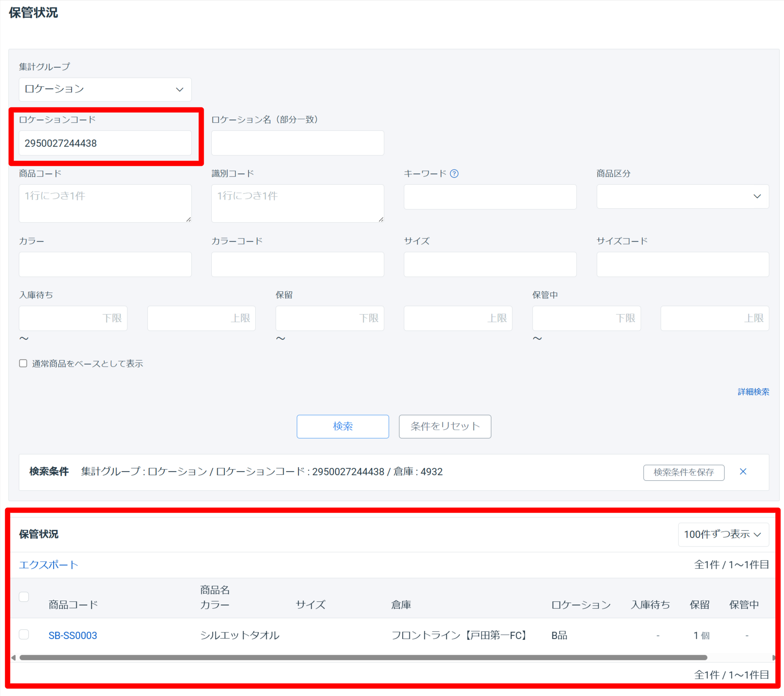This screenshot has height=696, width=784.
Task: Click the カラーコード input field
Action: pos(298,264)
